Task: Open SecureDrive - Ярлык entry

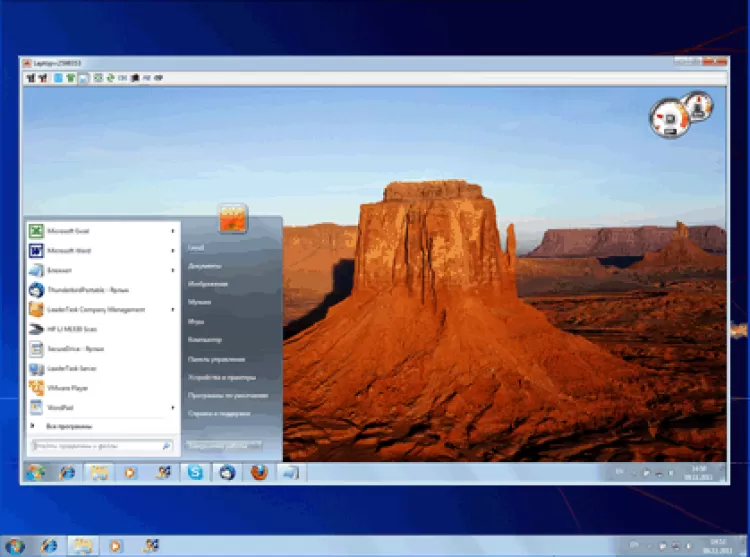Action: (x=103, y=349)
